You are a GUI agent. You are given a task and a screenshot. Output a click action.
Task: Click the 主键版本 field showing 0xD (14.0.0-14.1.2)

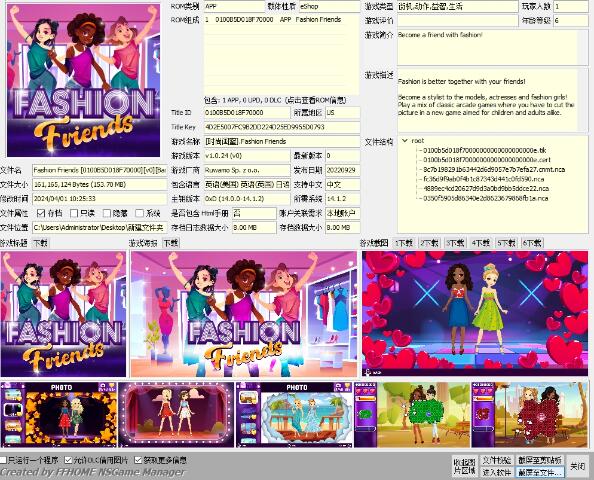(247, 199)
